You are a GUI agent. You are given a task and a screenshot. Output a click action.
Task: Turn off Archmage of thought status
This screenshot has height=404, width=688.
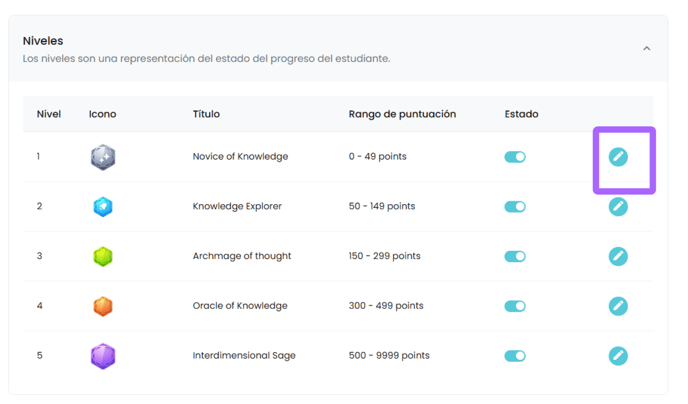click(x=515, y=256)
